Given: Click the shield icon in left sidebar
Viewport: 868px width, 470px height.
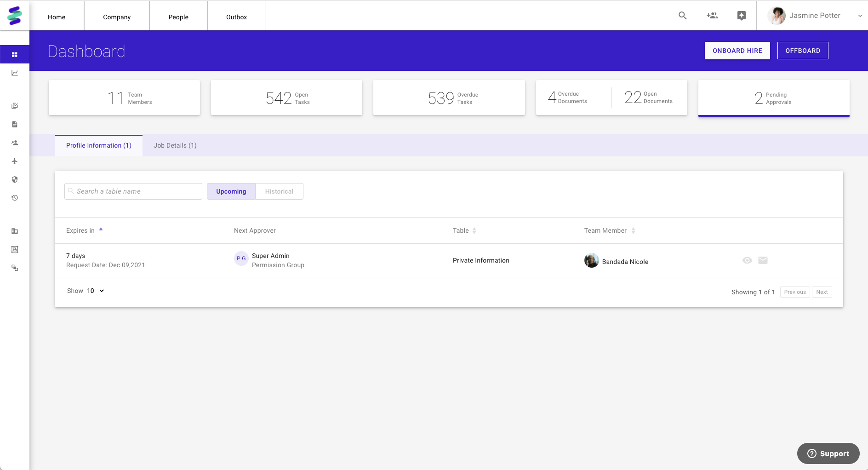Looking at the screenshot, I should (x=15, y=179).
